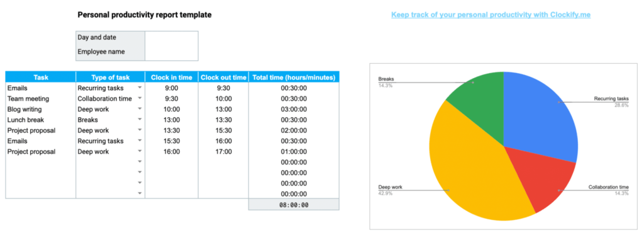Select the 08:00:00 total time cell
The height and width of the screenshot is (240, 644).
click(x=294, y=205)
